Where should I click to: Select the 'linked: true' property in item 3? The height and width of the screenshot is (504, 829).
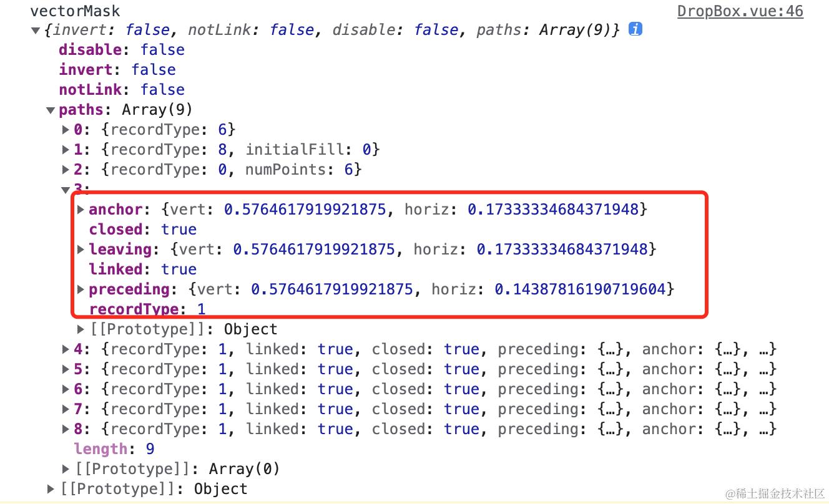coord(143,269)
